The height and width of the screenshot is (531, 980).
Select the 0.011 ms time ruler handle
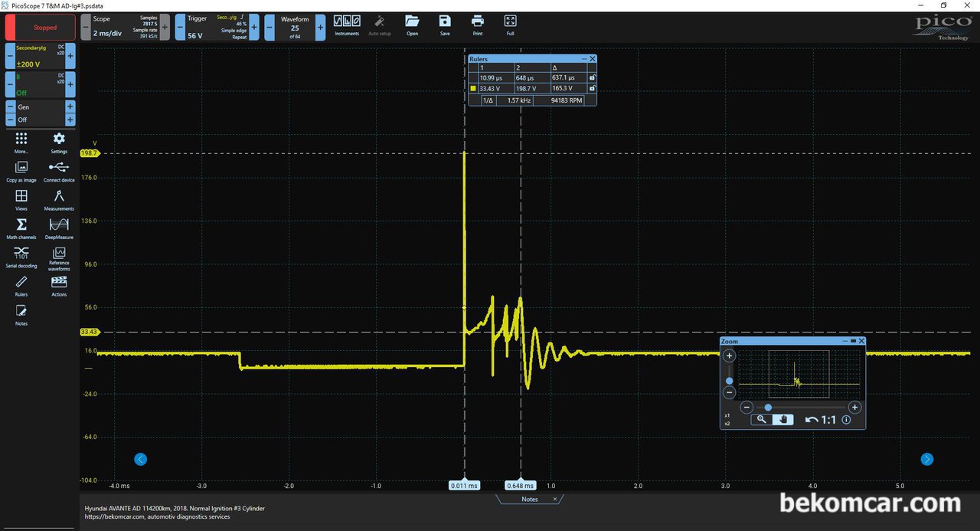464,485
